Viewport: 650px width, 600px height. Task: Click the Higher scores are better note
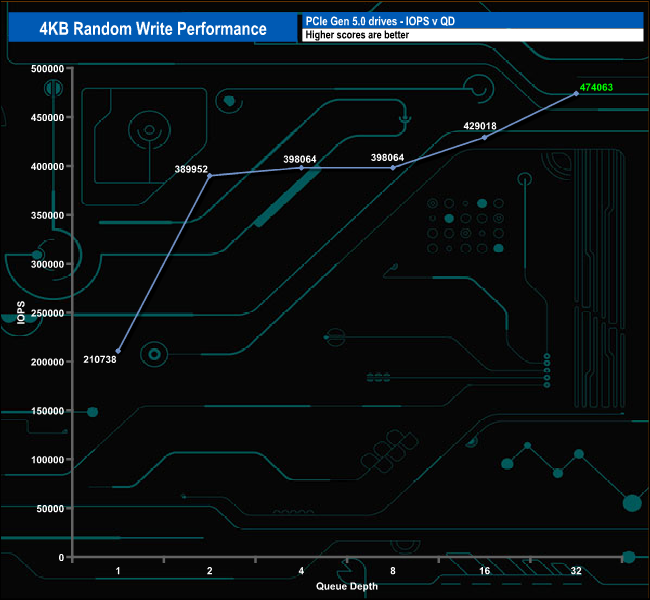tap(357, 35)
